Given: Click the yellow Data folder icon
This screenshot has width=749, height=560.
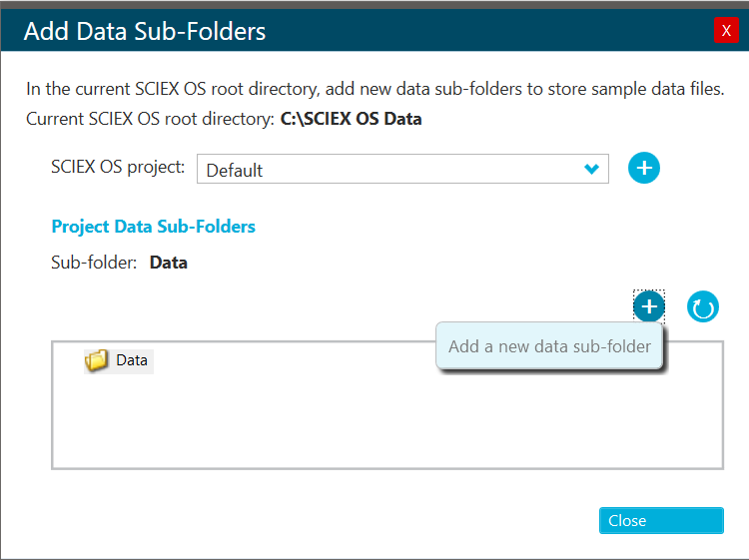Looking at the screenshot, I should (97, 360).
